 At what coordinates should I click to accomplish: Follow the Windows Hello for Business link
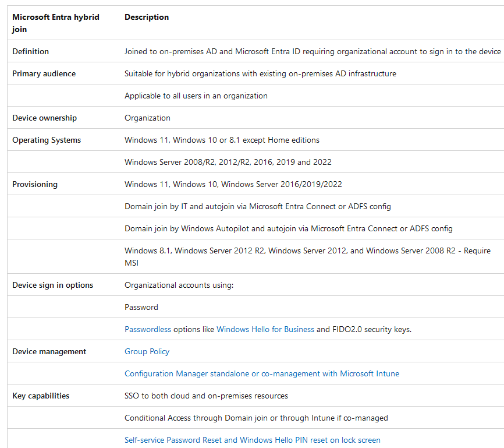(x=265, y=329)
